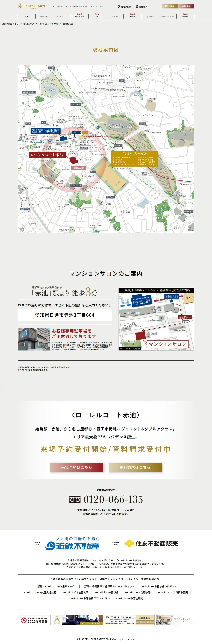Image resolution: width=212 pixels, height=644 pixels.
Task: Open the DESIGN nav item
Action: click(115, 17)
